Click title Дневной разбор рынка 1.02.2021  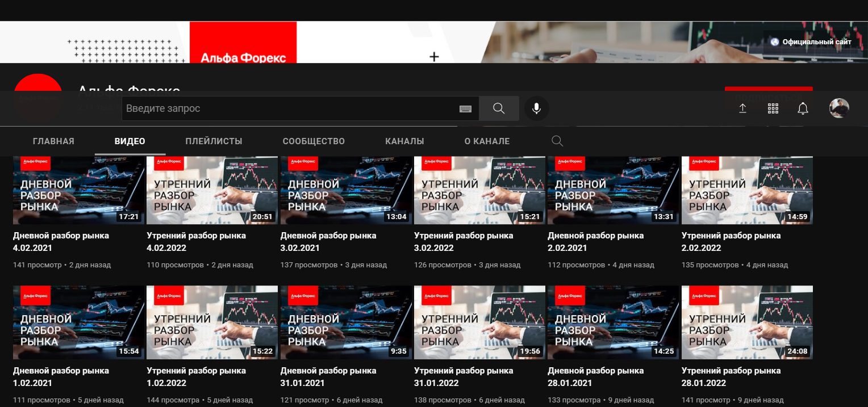pyautogui.click(x=61, y=377)
